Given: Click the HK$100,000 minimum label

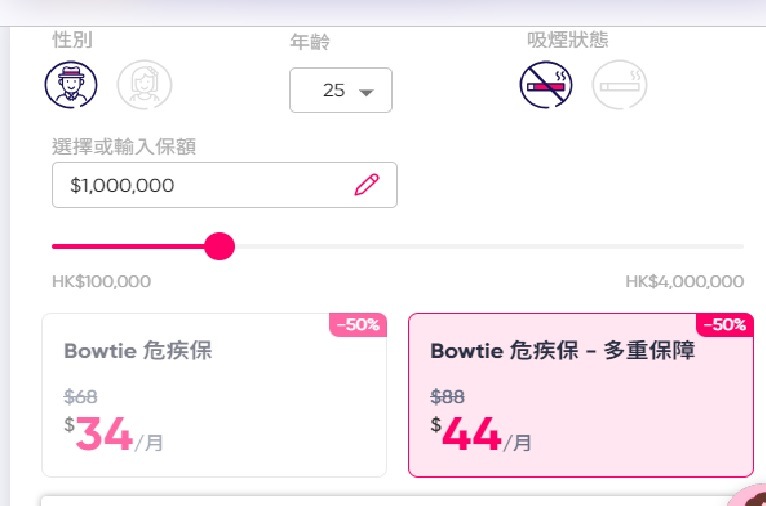Looking at the screenshot, I should click(102, 281).
